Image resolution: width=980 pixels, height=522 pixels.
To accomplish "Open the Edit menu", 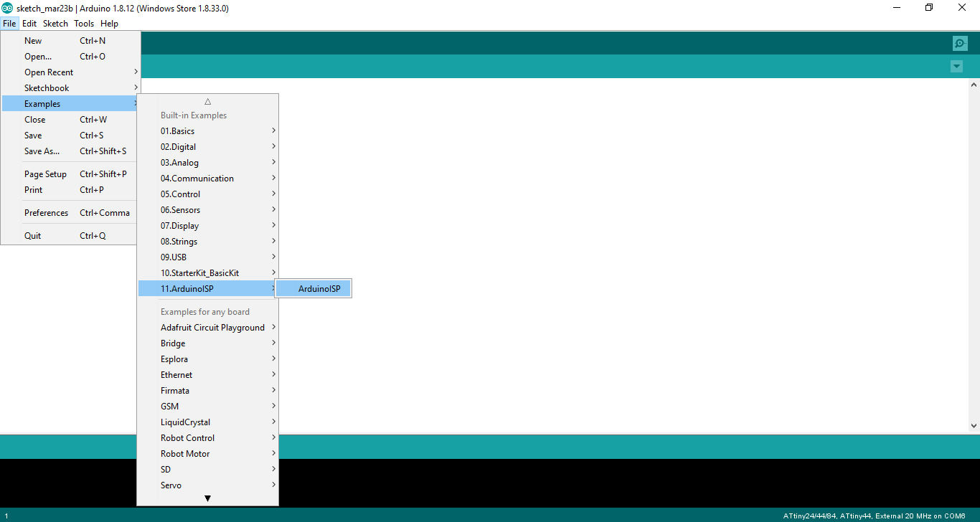I will pyautogui.click(x=29, y=24).
